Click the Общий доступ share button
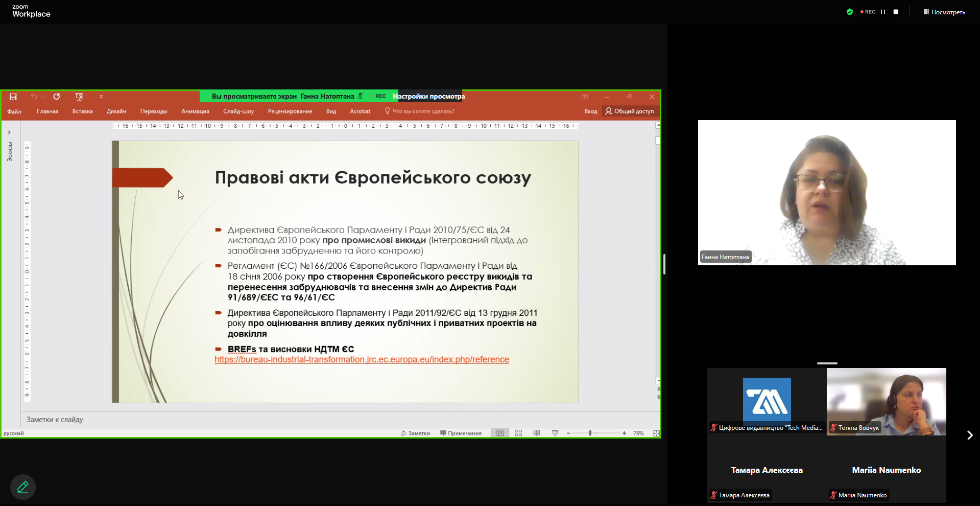 click(630, 111)
